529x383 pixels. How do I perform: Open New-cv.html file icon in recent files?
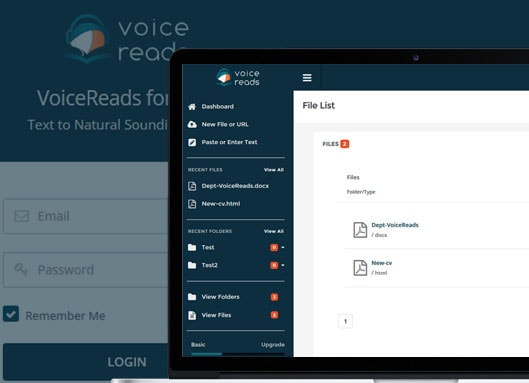pyautogui.click(x=192, y=204)
